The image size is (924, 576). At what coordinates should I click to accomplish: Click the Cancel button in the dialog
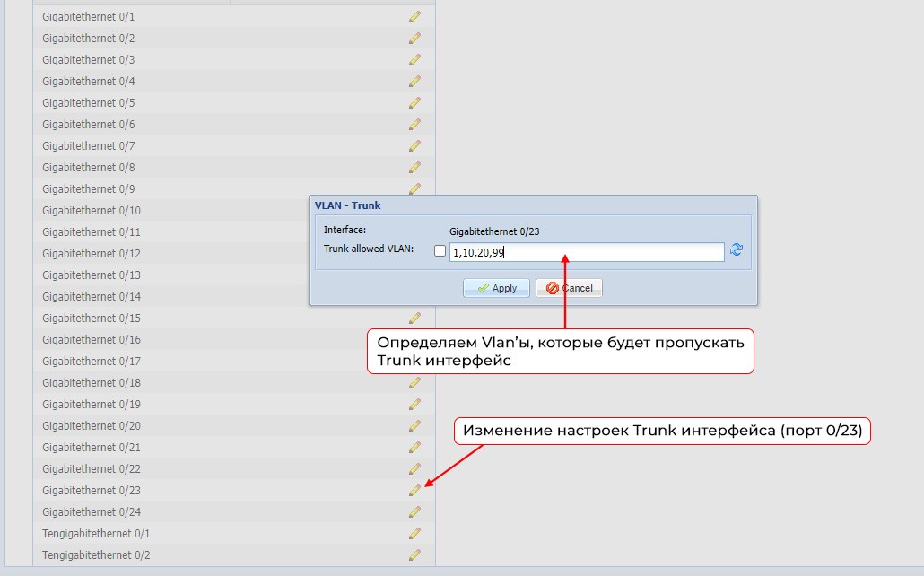570,288
